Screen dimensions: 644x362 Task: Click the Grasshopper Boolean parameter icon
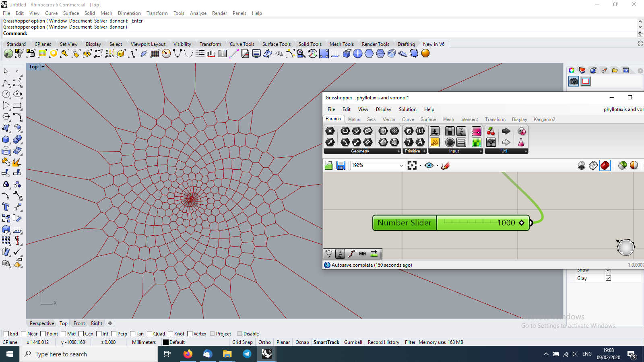click(409, 131)
